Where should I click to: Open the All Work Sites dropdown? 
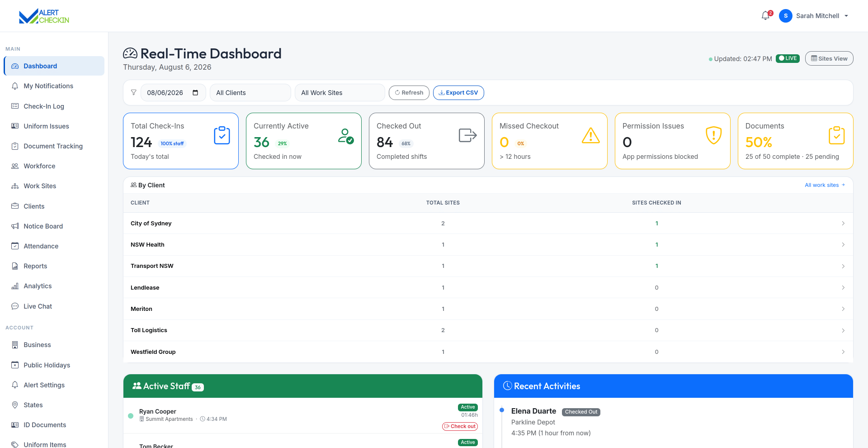point(340,93)
